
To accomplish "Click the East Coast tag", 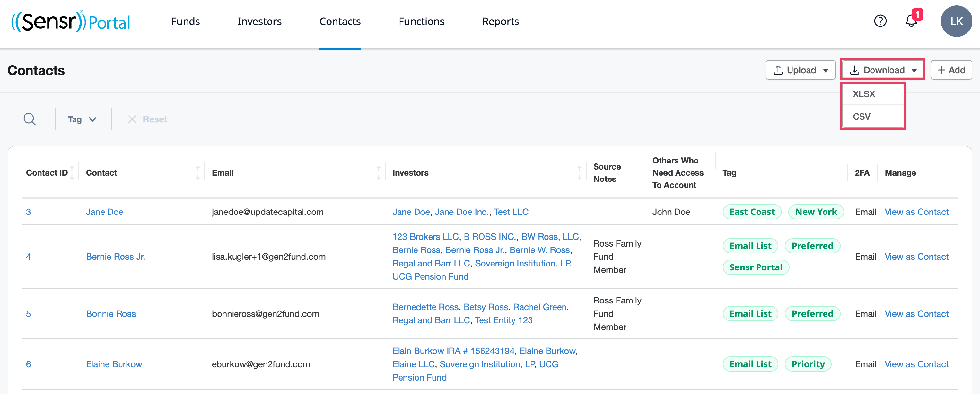I will click(752, 212).
